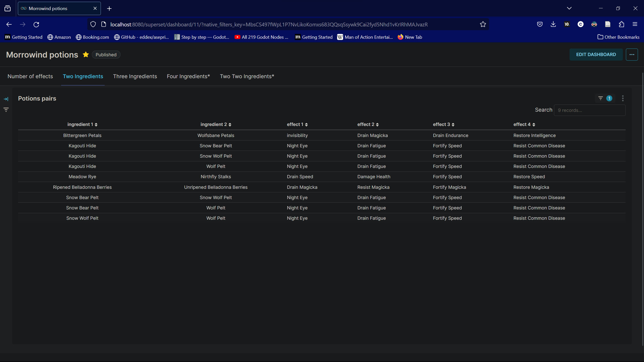Viewport: 644px width, 362px height.
Task: Click the left sidebar filter icon
Action: coord(6,110)
